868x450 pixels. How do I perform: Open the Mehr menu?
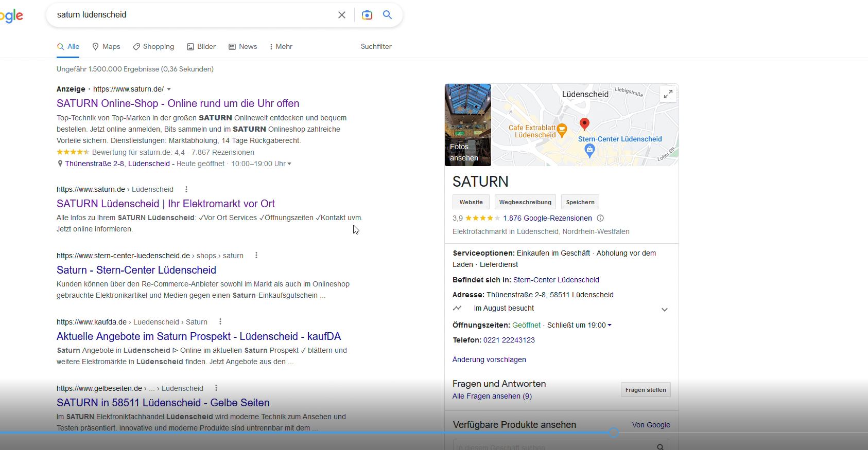click(281, 46)
